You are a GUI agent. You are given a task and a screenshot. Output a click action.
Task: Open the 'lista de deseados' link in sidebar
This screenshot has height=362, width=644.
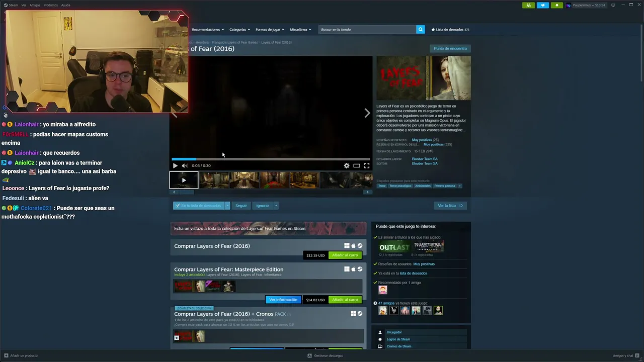tap(414, 274)
